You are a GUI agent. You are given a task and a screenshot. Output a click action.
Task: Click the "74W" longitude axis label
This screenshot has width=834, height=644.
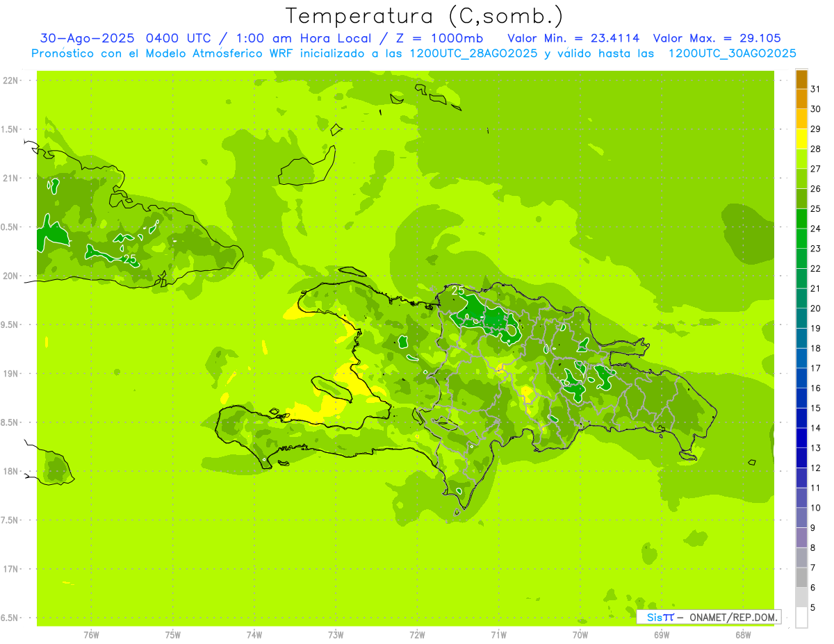[x=254, y=636]
